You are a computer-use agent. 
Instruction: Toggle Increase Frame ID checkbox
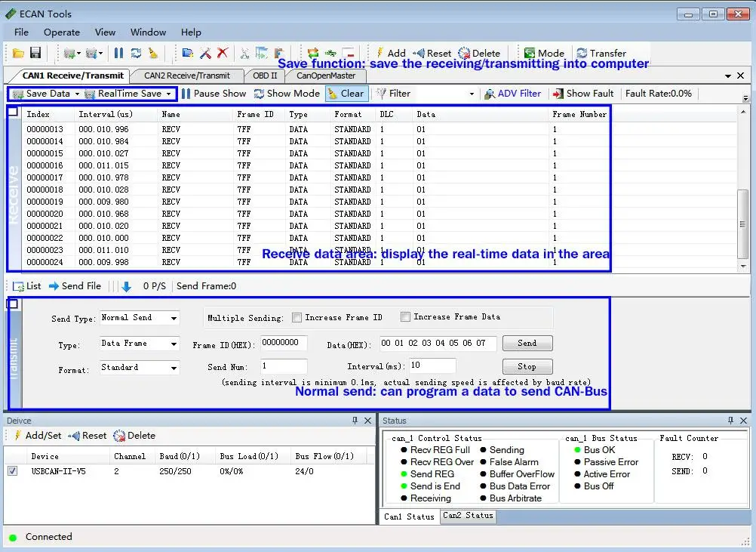click(x=297, y=317)
